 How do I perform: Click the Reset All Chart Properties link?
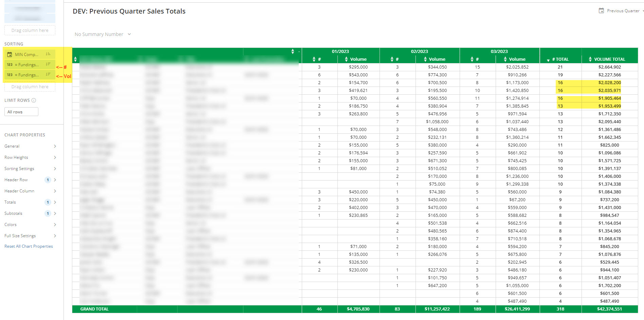point(29,246)
